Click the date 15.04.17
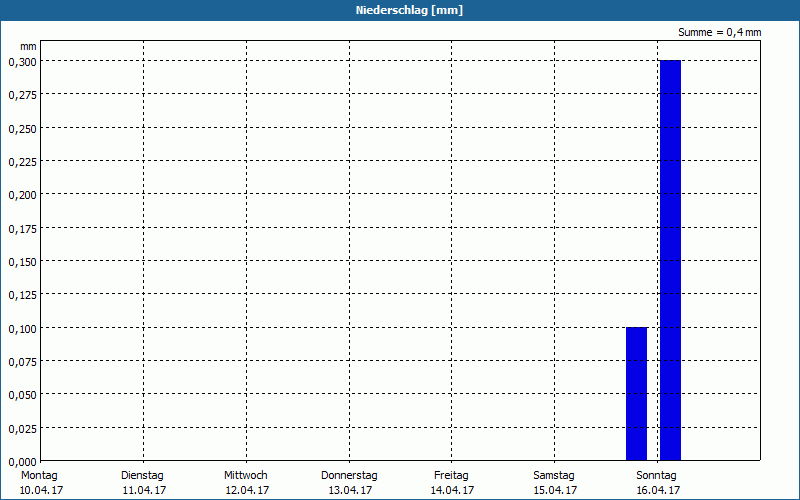 [x=555, y=491]
